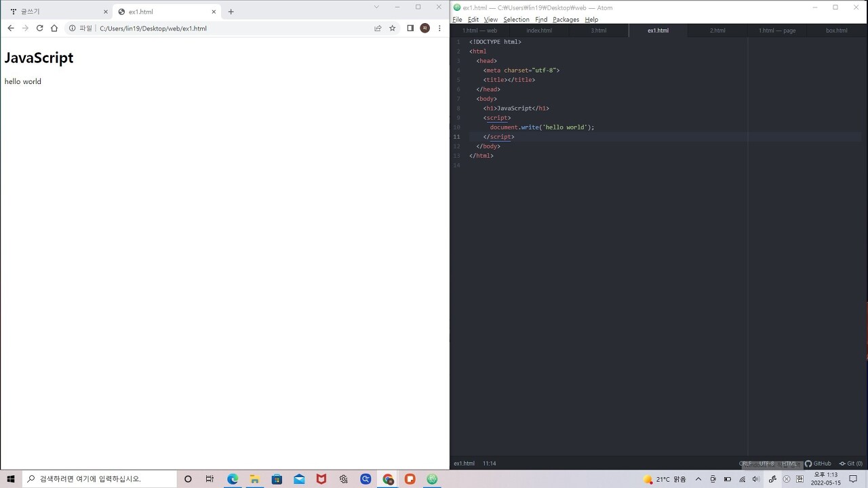Viewport: 868px width, 488px height.
Task: Click the JavaScript heading in Chrome page
Action: tap(39, 58)
